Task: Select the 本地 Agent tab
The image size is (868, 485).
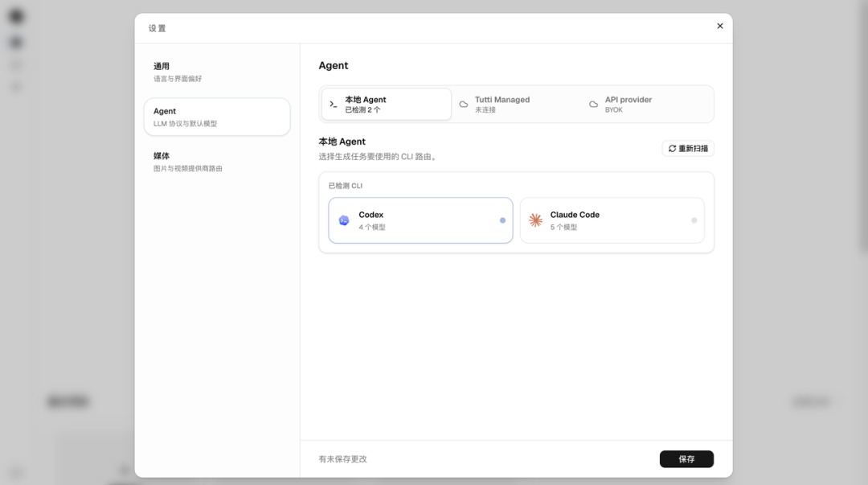Action: [x=387, y=105]
